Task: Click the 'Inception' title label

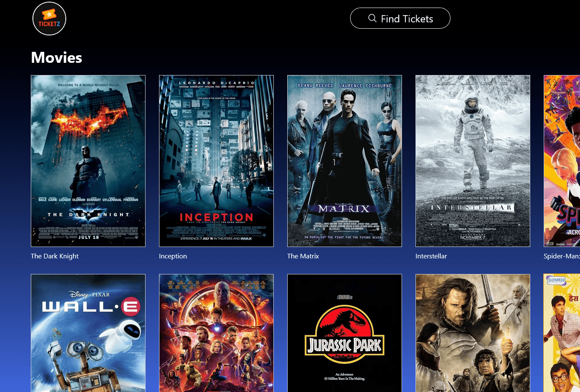Action: [x=173, y=256]
